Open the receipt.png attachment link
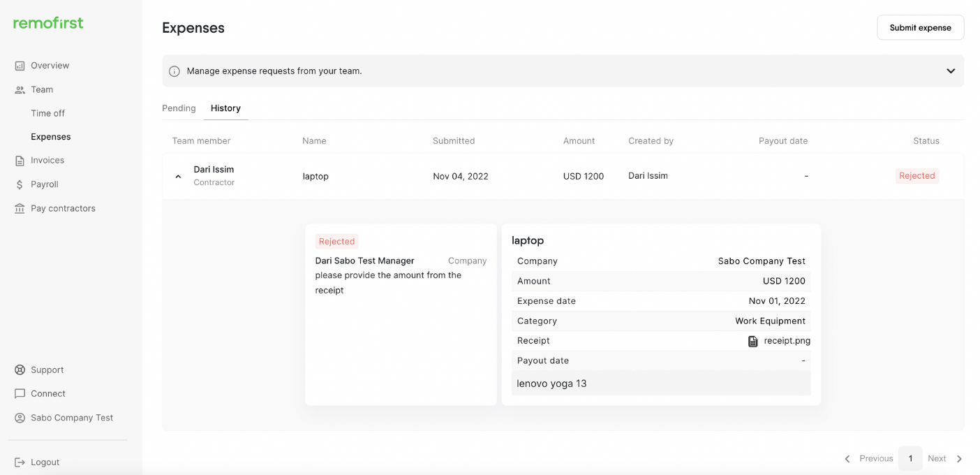This screenshot has width=980, height=475. tap(787, 341)
